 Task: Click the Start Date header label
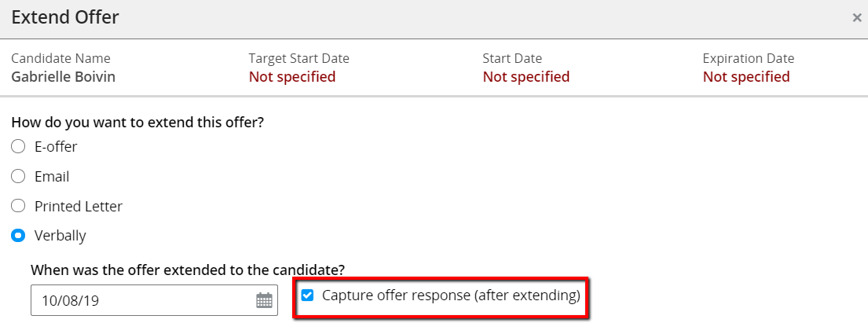[512, 58]
